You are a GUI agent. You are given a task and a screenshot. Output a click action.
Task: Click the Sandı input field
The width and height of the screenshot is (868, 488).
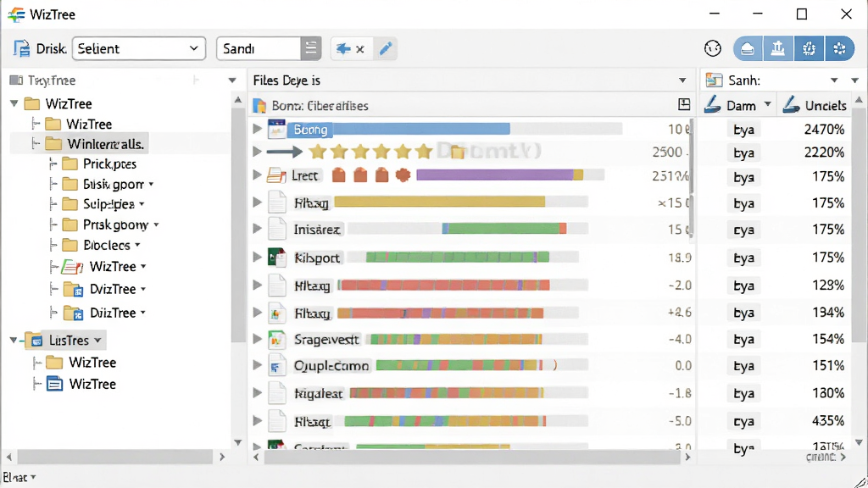(259, 48)
